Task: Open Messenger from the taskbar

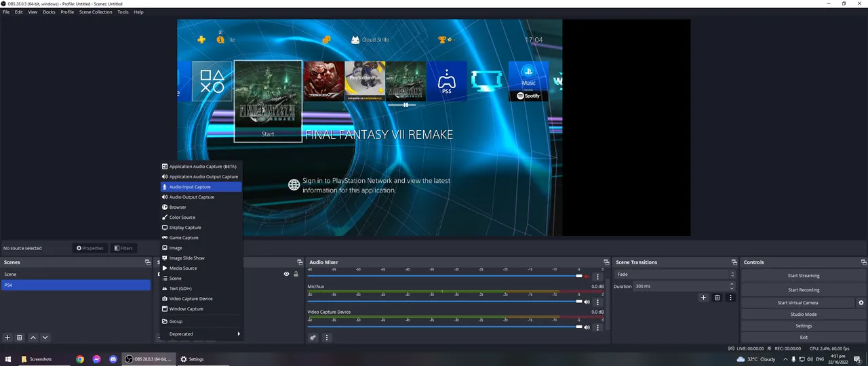Action: 96,359
